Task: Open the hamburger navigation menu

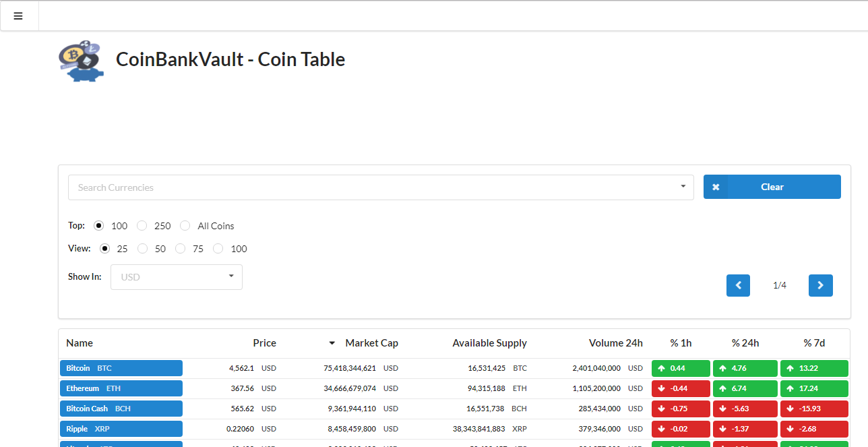Action: pos(18,16)
